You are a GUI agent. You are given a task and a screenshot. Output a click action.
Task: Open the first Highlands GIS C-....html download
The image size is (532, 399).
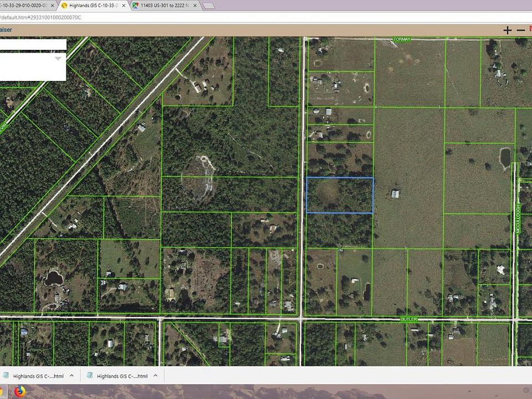34,376
